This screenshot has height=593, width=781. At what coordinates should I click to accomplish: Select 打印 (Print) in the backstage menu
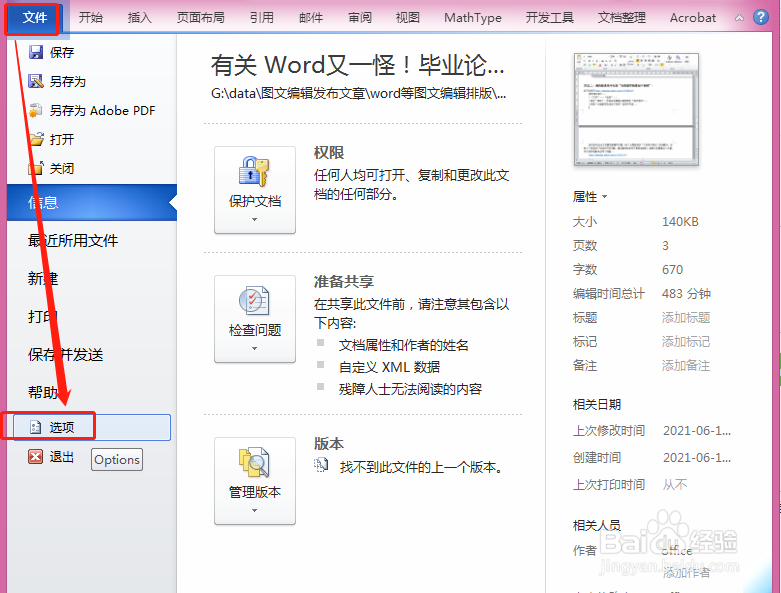coord(43,317)
